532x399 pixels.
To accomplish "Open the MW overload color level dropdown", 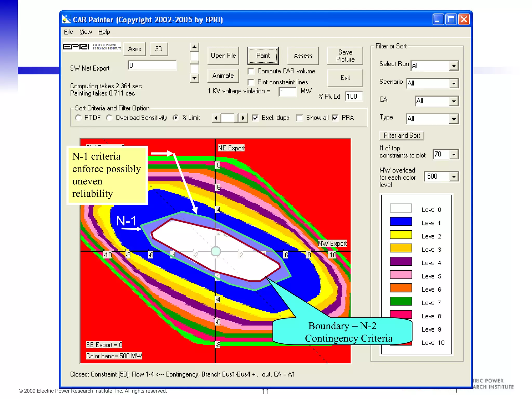I will [x=454, y=177].
